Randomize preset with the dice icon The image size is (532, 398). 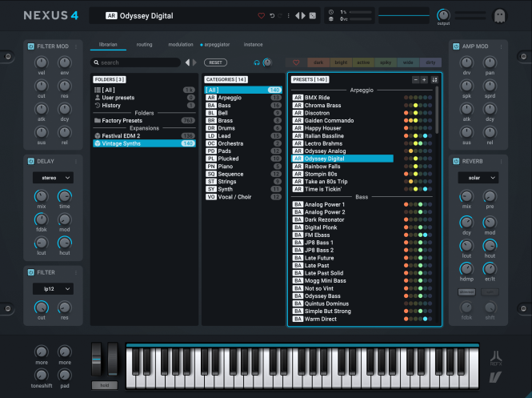point(313,16)
